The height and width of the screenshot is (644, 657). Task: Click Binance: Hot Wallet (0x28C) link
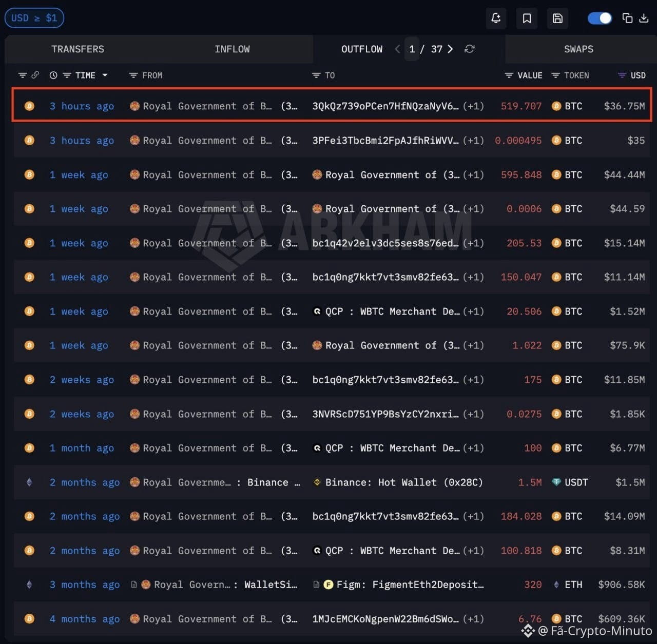pos(404,482)
